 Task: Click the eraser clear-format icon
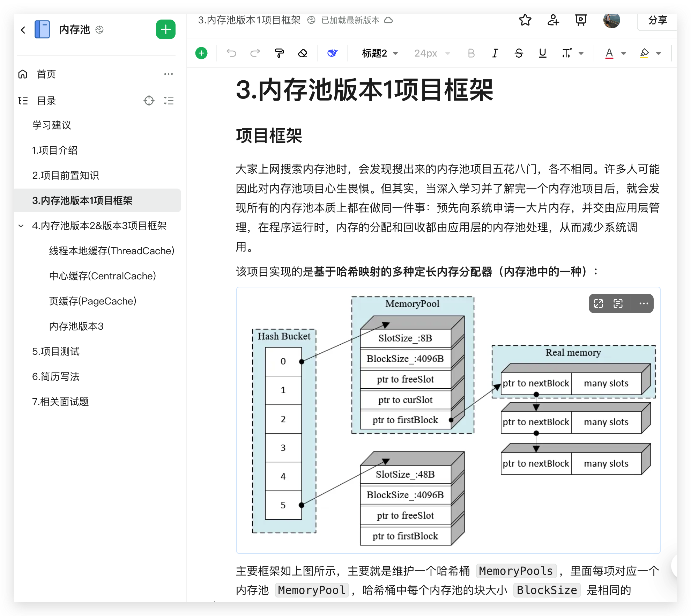[303, 53]
